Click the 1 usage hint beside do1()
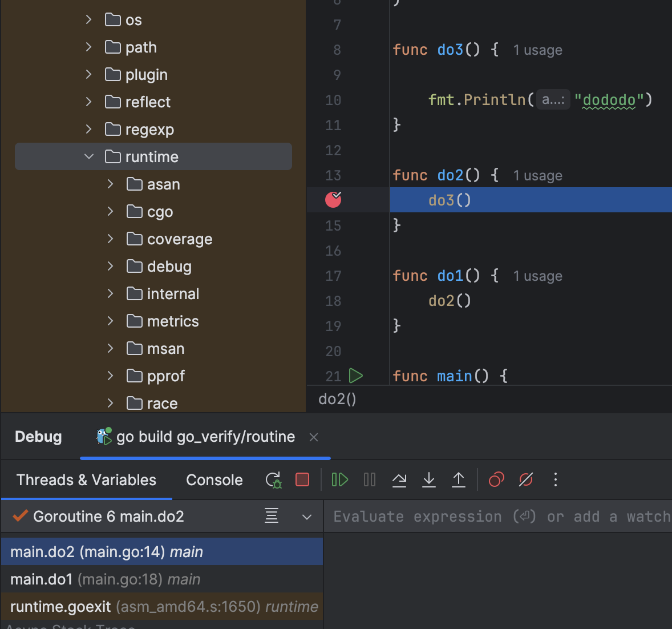 tap(537, 276)
